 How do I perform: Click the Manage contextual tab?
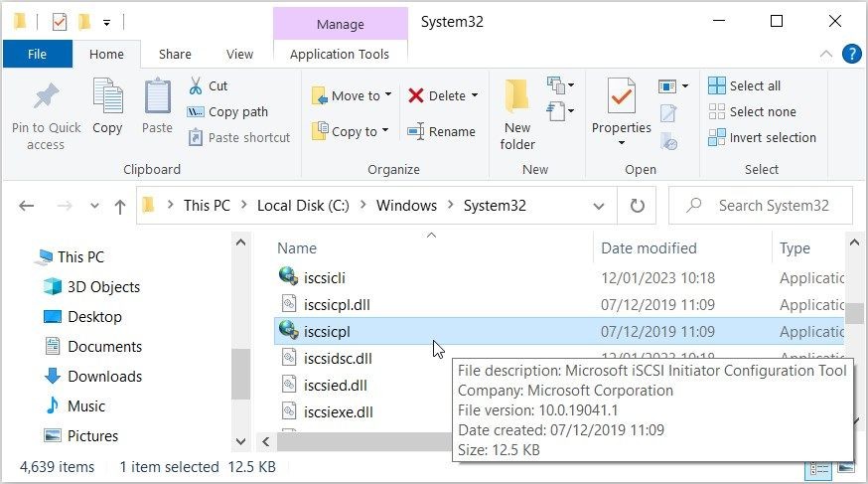[341, 25]
